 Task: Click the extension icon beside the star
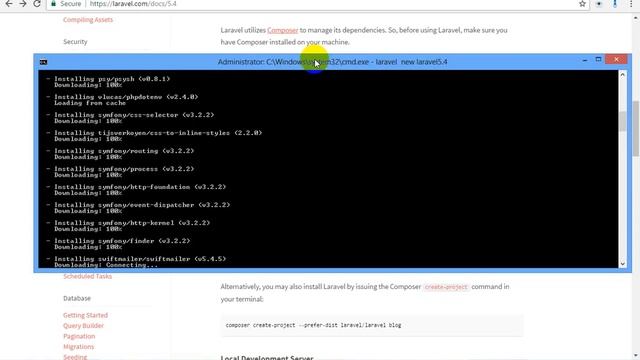[x=599, y=4]
